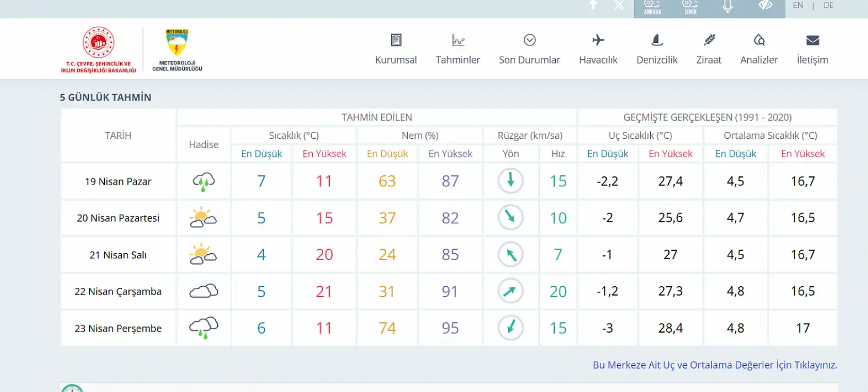Click lowest humidity 37 for 20 Nisan Pazartesi
Viewport: 868px width, 392px height.
[x=387, y=218]
